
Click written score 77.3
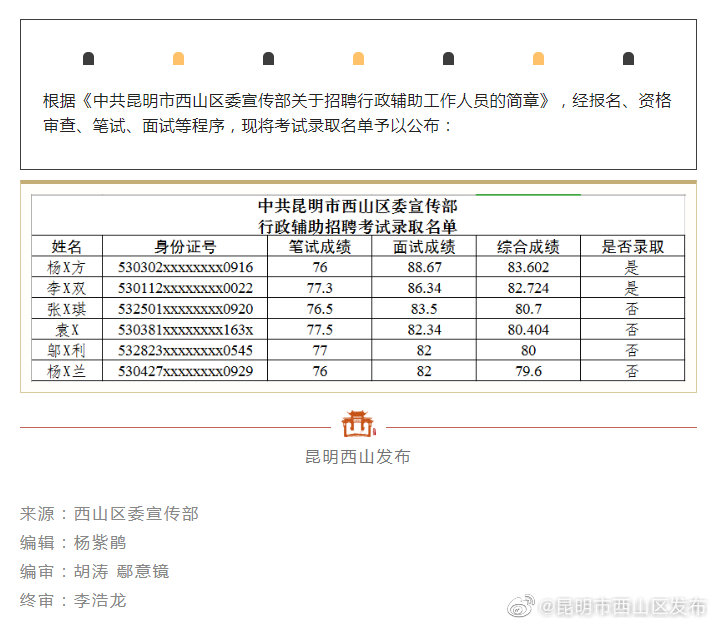click(320, 288)
